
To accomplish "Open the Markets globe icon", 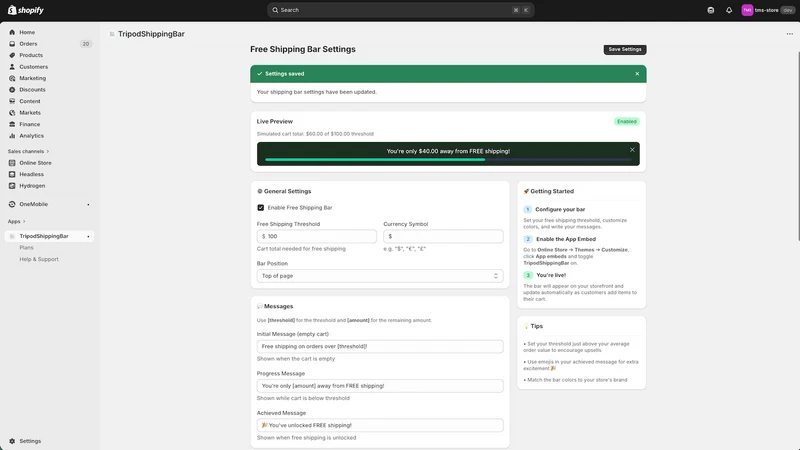I will pos(12,113).
